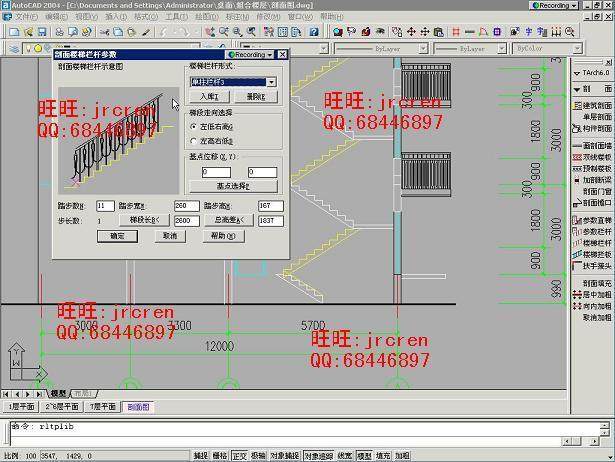
Task: Click the red grid hatch toolbar icon
Action: click(456, 32)
